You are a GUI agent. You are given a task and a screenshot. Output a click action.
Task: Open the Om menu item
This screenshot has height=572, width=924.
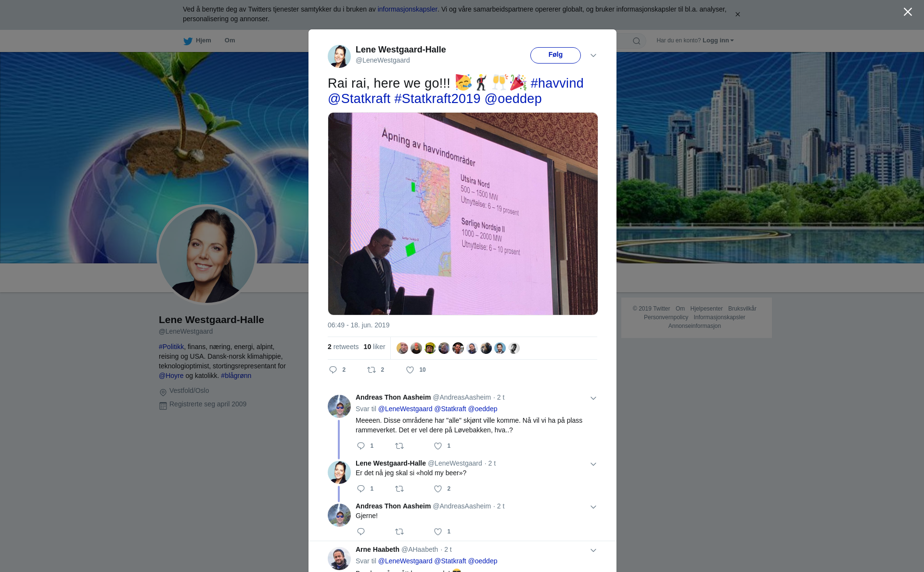click(x=230, y=40)
